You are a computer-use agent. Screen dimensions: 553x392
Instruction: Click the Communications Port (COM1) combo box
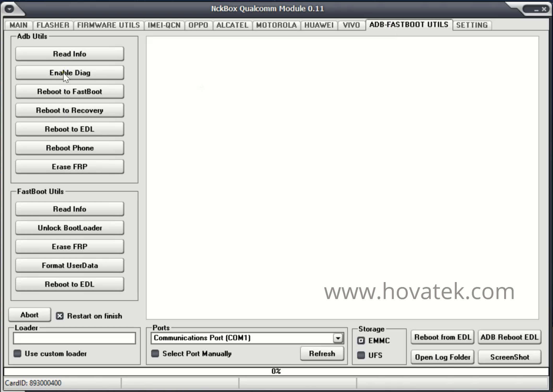point(247,338)
